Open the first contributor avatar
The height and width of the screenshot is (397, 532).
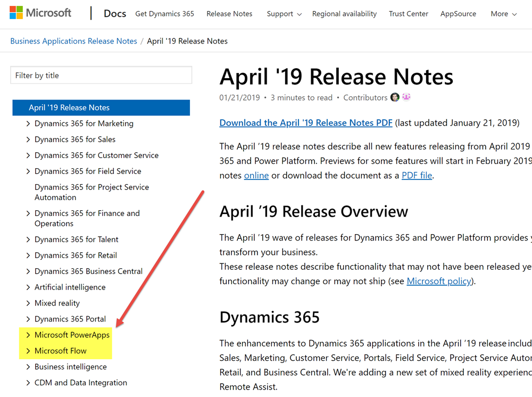[x=395, y=97]
